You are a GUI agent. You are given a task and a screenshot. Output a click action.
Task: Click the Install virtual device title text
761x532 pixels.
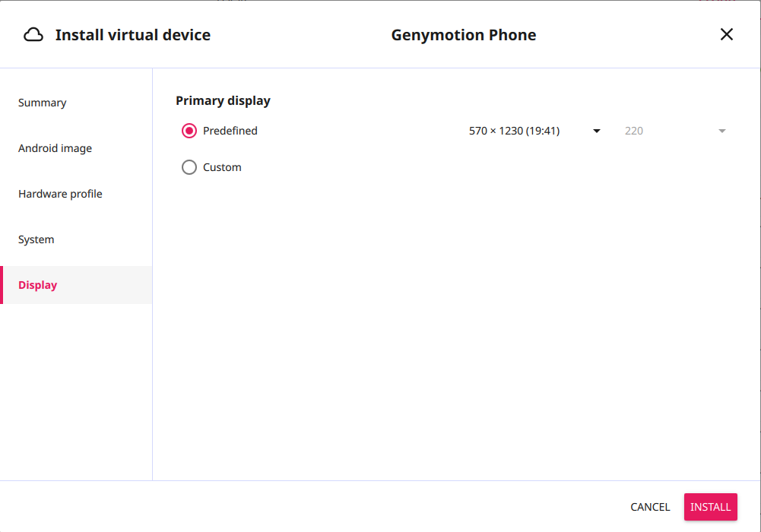tap(133, 35)
